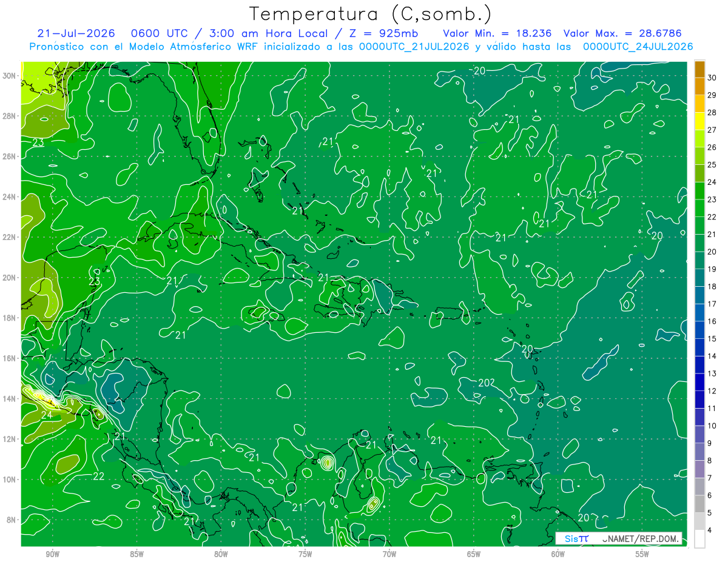Click color scale label 5
Screen dimensions: 728x562
click(710, 513)
